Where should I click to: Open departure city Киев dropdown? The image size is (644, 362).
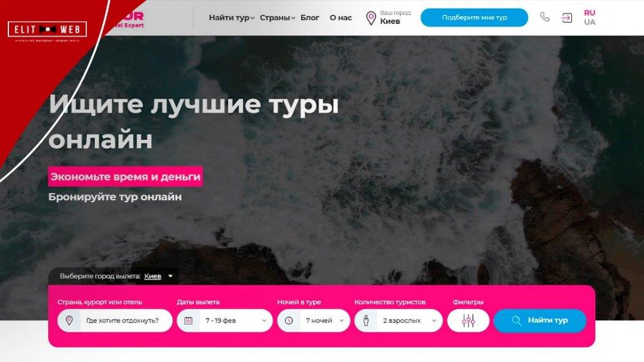[158, 276]
